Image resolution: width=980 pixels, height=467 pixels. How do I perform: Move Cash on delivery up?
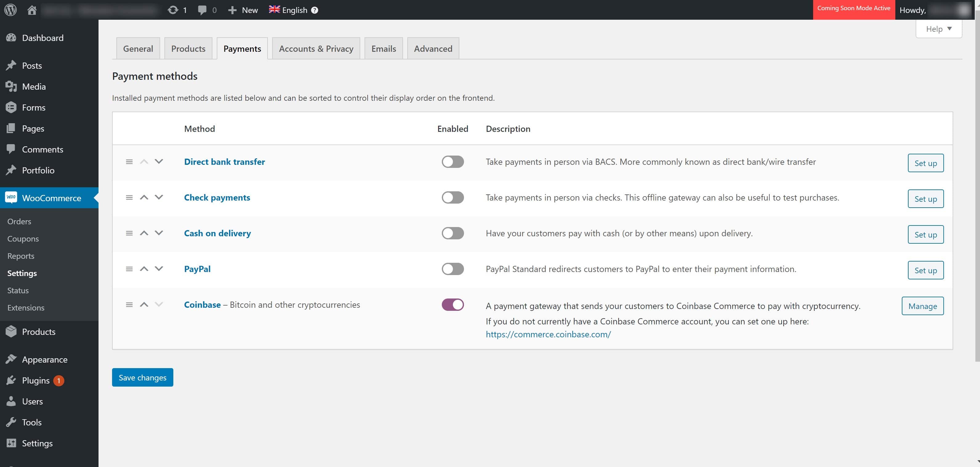pyautogui.click(x=144, y=233)
